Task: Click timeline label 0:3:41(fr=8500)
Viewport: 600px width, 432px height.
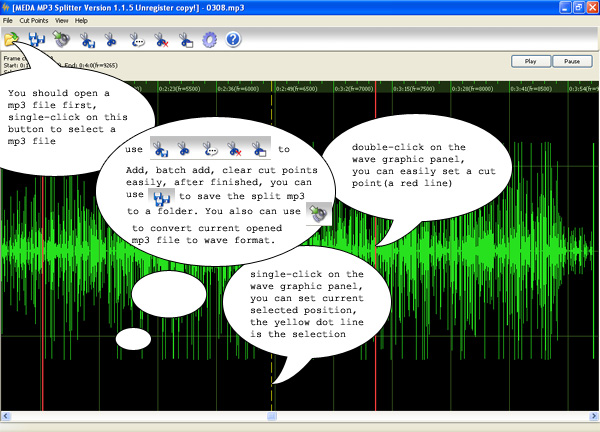Action: (x=531, y=89)
